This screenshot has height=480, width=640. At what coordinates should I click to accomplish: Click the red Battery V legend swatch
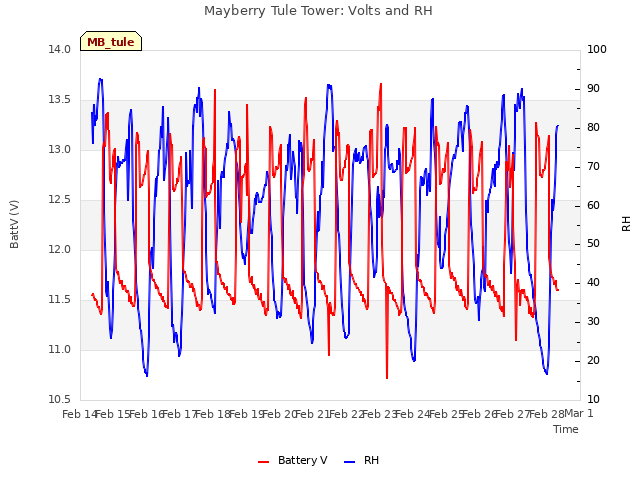264,462
